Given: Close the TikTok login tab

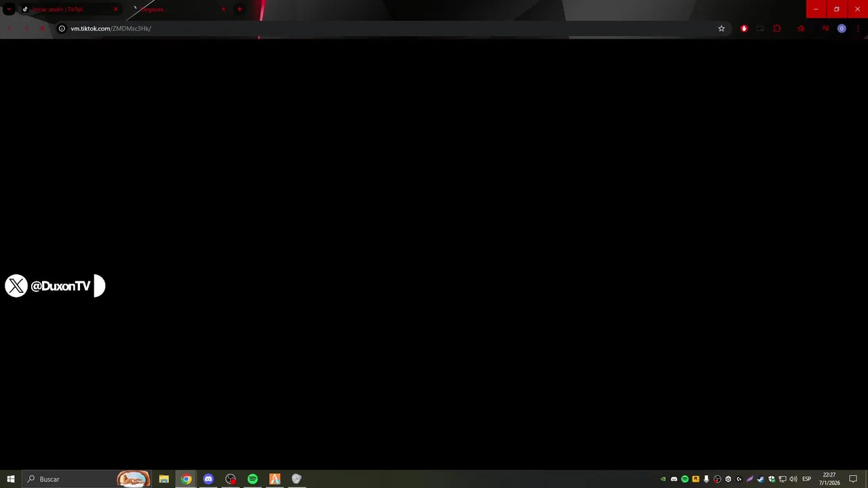Looking at the screenshot, I should pos(116,9).
